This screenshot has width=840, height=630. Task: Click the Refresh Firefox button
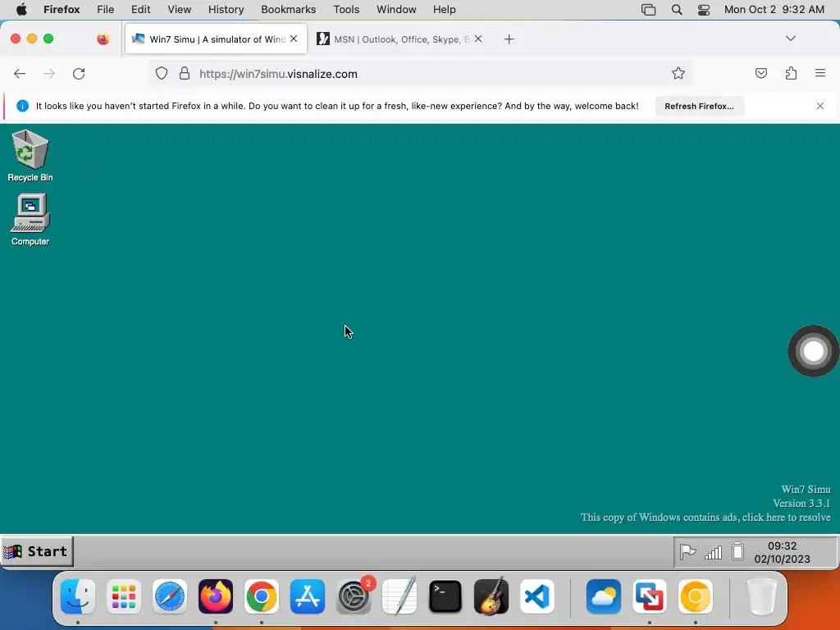699,106
